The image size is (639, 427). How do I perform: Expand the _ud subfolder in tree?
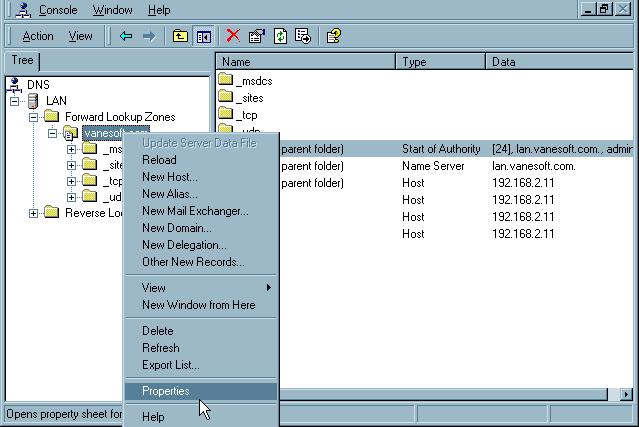71,197
